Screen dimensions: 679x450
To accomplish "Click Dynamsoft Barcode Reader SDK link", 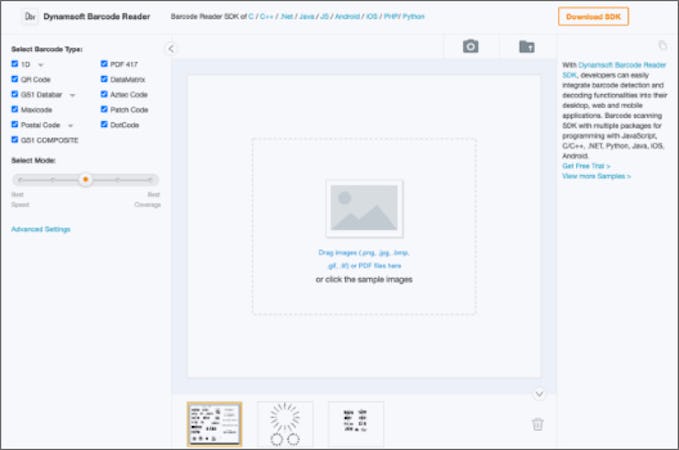I will tap(614, 70).
